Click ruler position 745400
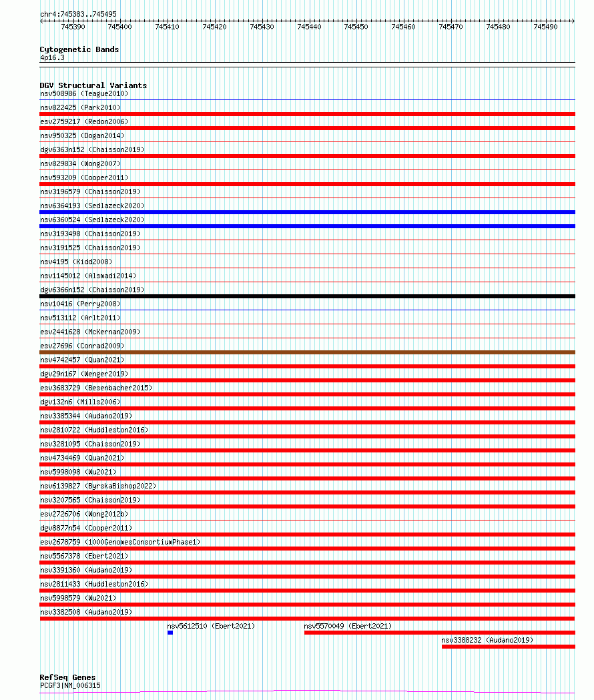Screen dimensions: 594x700 point(119,27)
